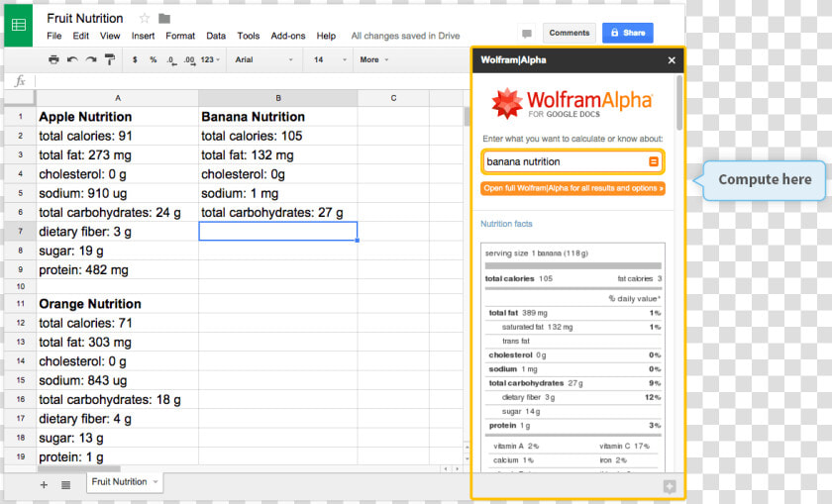The image size is (832, 504).
Task: Select cell sodium: 910 ug
Action: point(117,193)
